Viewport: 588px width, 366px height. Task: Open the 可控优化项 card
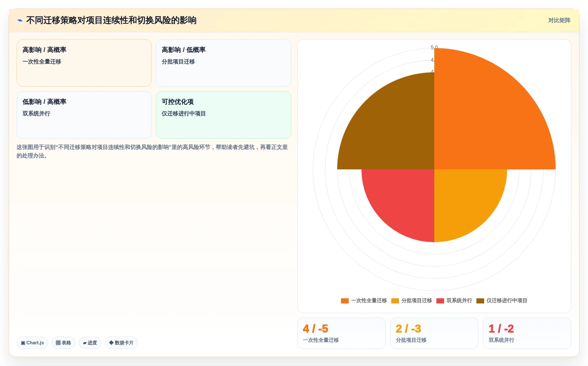(224, 115)
